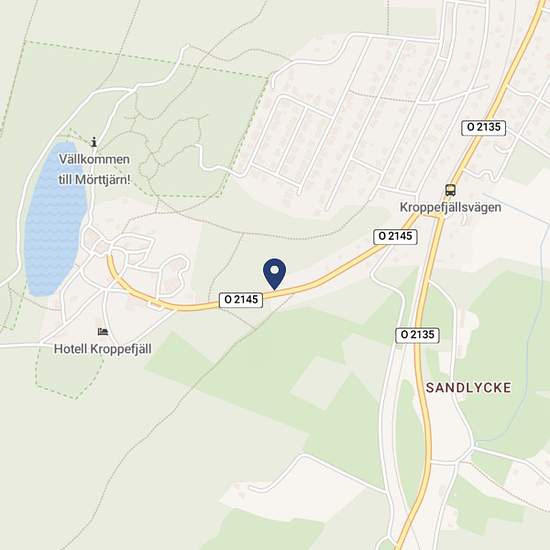Select the O 2135 shield north of bus stop
The height and width of the screenshot is (550, 550).
pos(483,127)
